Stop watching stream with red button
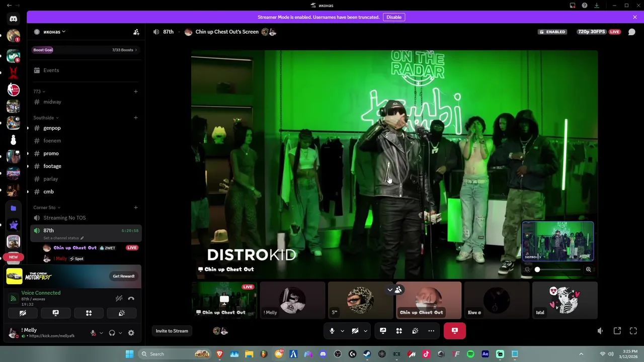The image size is (644, 362). click(x=455, y=331)
